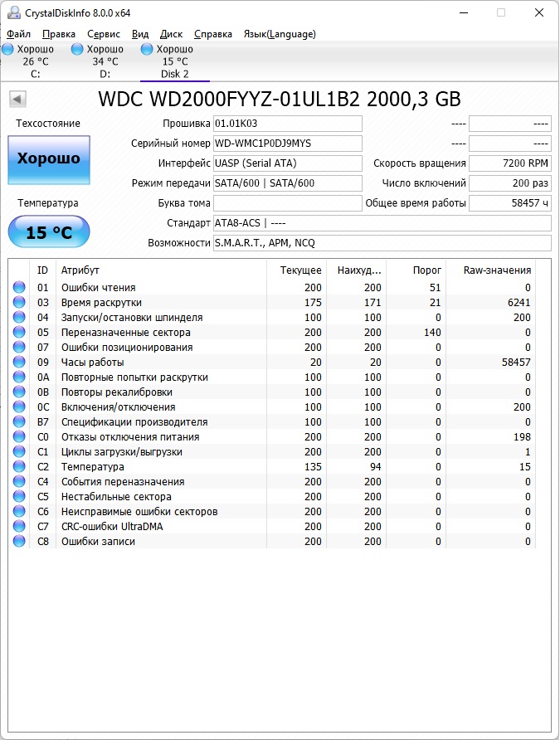
Task: Click the ID column header
Action: 42,270
